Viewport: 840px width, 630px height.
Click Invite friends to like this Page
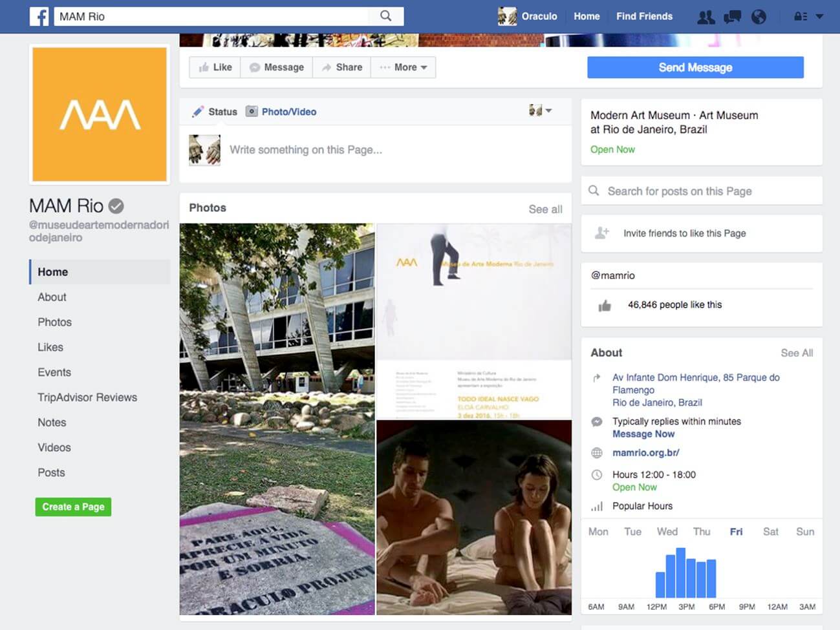click(x=684, y=233)
